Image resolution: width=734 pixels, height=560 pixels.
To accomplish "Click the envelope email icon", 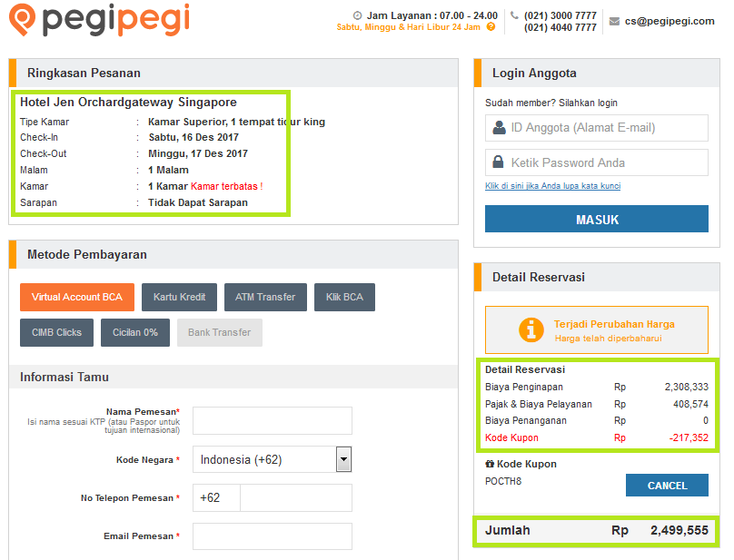I will [x=614, y=21].
